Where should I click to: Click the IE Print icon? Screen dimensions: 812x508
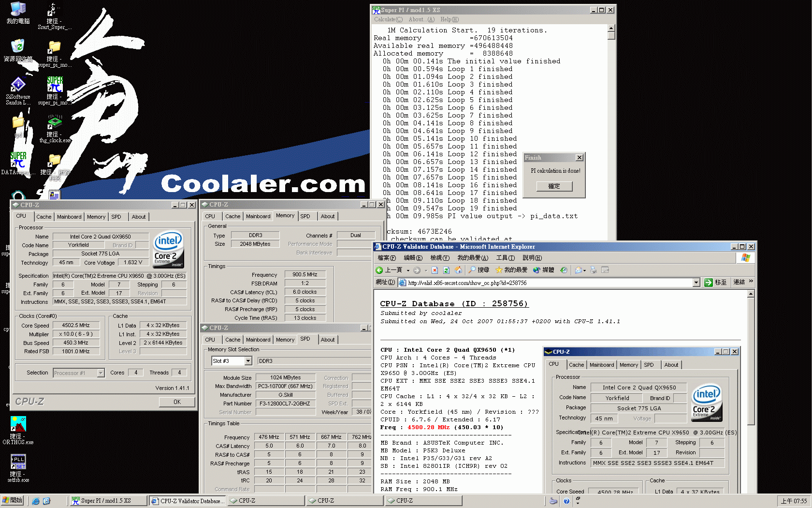pos(594,270)
